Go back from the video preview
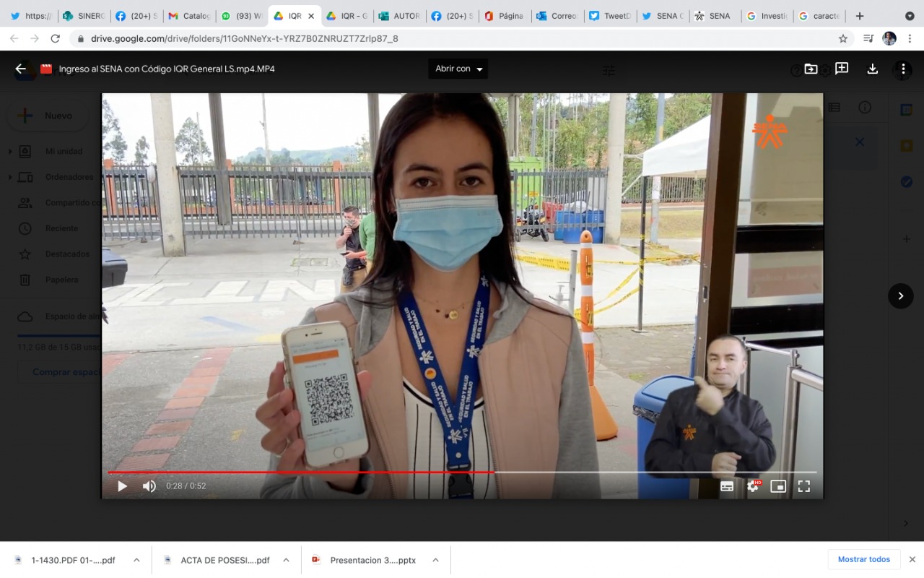 20,69
